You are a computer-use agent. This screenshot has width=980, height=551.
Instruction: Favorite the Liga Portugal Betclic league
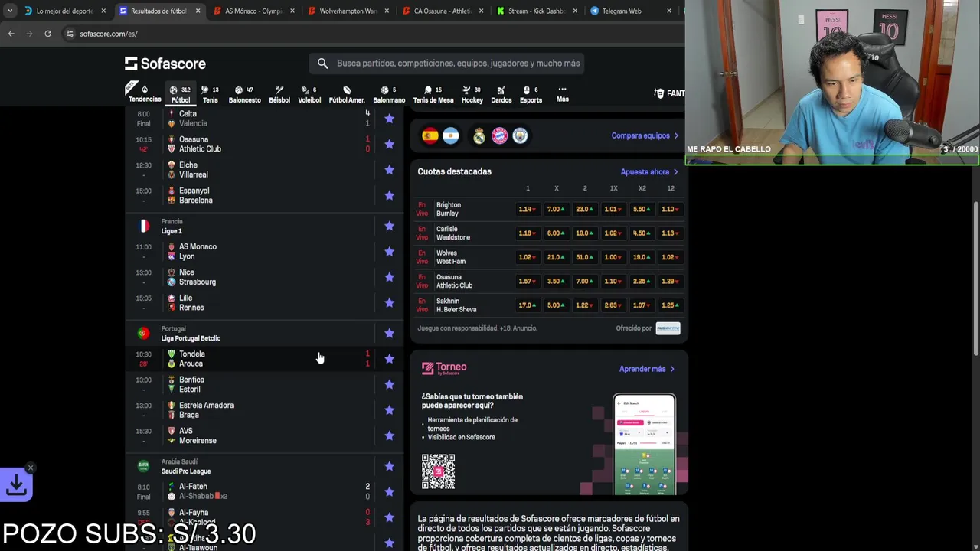tap(389, 333)
